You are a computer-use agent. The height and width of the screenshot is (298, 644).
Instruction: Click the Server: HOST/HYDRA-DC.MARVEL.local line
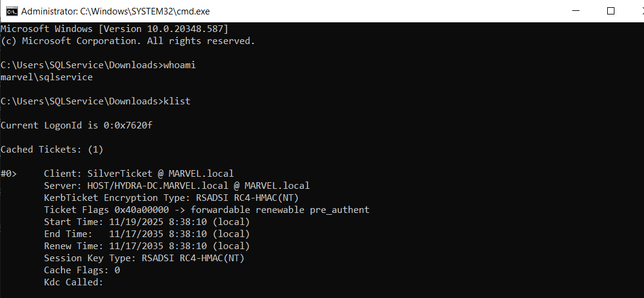point(177,186)
